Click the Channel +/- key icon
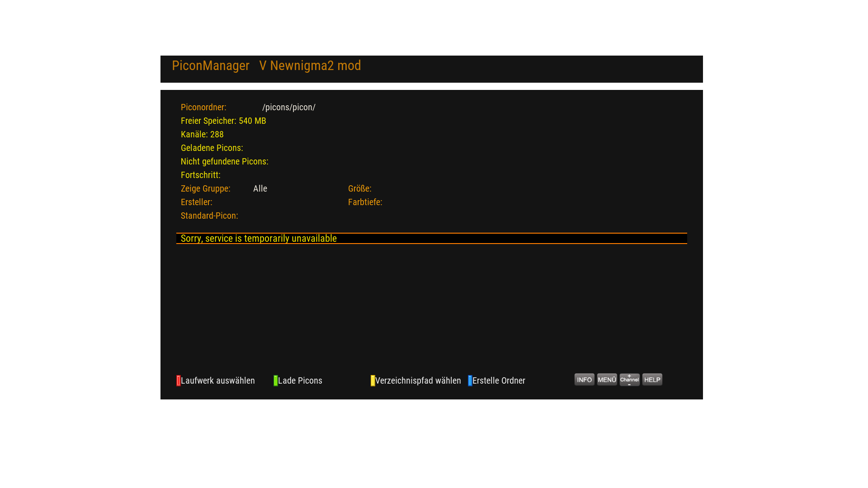 (x=629, y=380)
